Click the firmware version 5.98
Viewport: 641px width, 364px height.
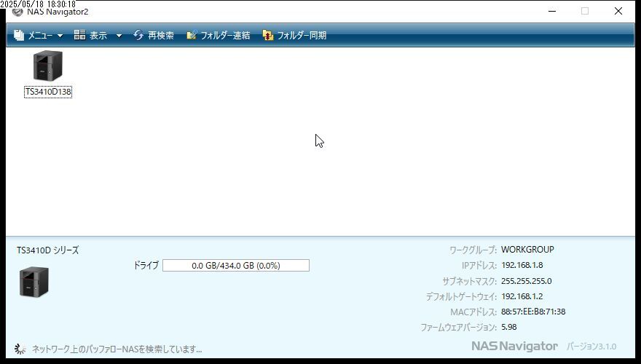click(x=509, y=327)
